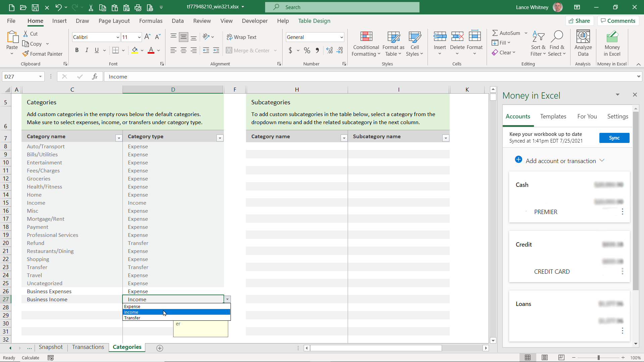Open Analyze Data icon
This screenshot has width=644, height=362.
point(583,36)
